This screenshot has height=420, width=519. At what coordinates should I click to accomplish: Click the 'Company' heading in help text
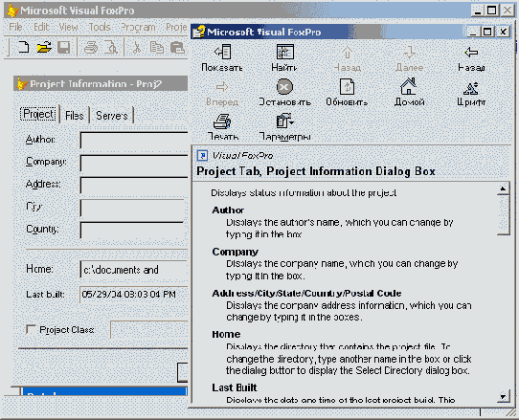[x=235, y=252]
